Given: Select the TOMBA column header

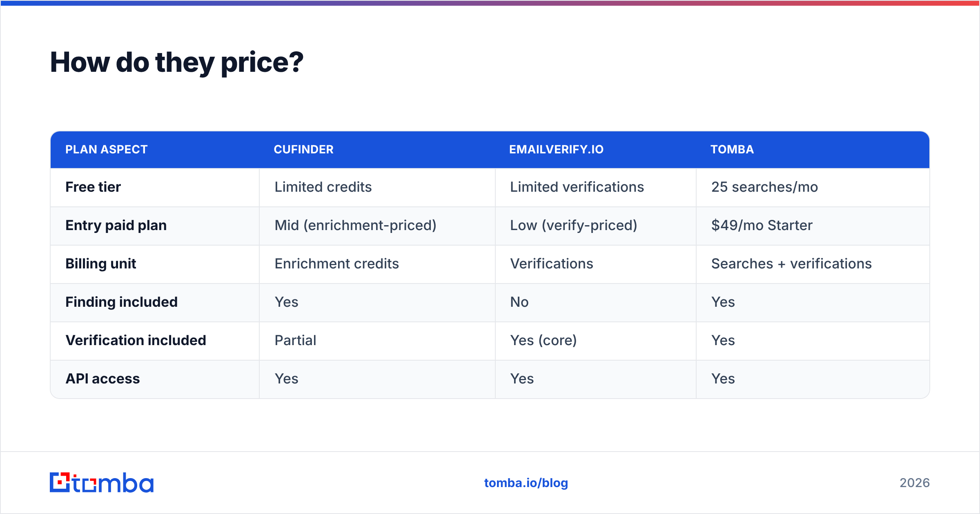Looking at the screenshot, I should click(x=732, y=149).
